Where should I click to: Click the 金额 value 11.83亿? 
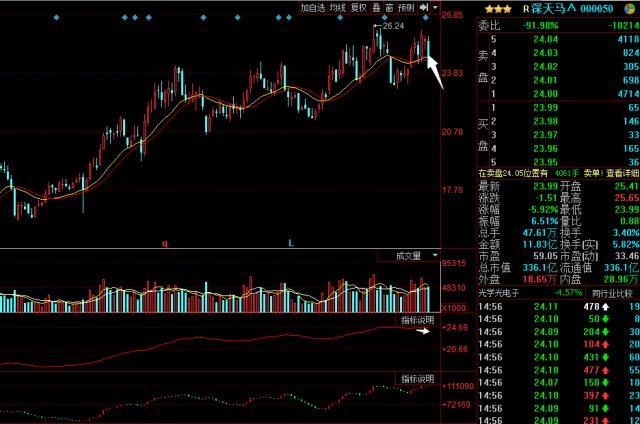coord(540,244)
